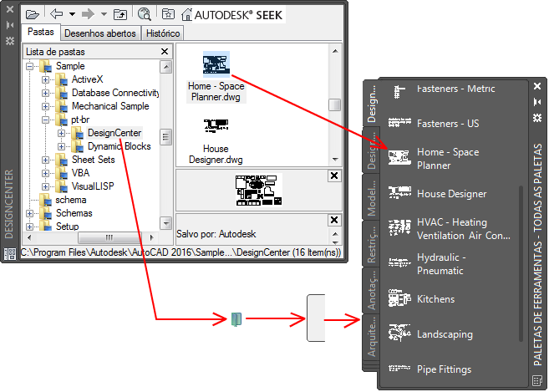Go back using the left arrow button

pos(56,14)
